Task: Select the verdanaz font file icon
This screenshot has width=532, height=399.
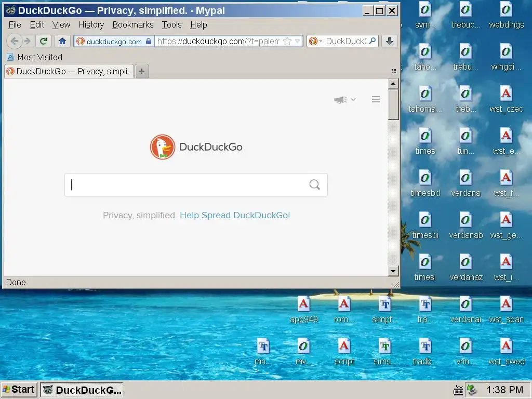Action: pyautogui.click(x=465, y=268)
